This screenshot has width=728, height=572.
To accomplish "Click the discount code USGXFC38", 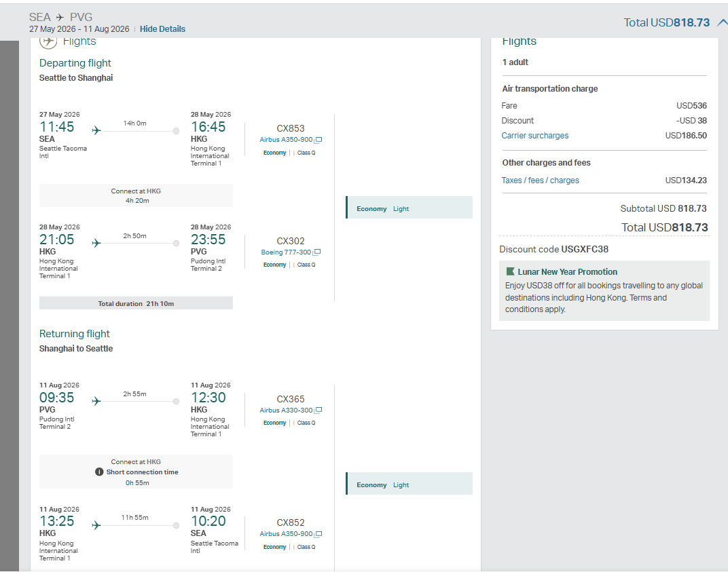I will click(x=584, y=249).
